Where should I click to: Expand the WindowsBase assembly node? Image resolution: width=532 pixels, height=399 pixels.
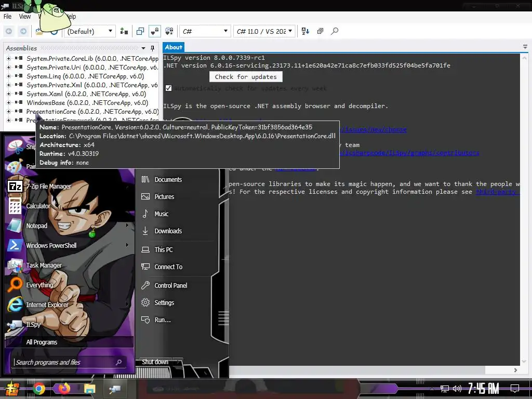(x=8, y=102)
